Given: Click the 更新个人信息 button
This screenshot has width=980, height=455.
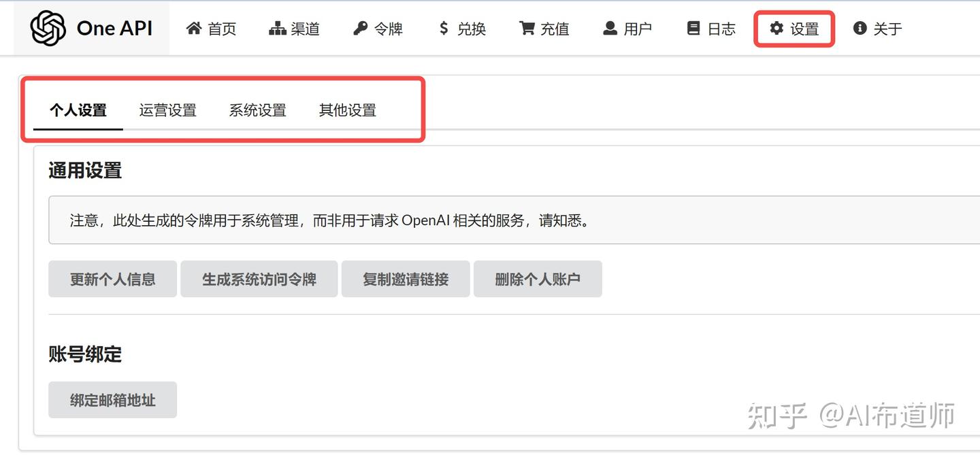Looking at the screenshot, I should coord(112,278).
